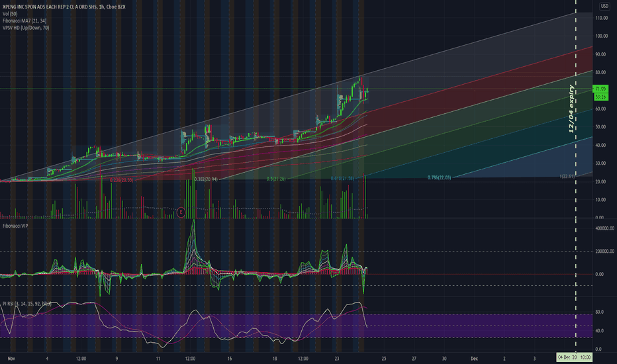Click the 0.786(22.03) Fibonacci level label
The image size is (617, 364).
click(439, 177)
